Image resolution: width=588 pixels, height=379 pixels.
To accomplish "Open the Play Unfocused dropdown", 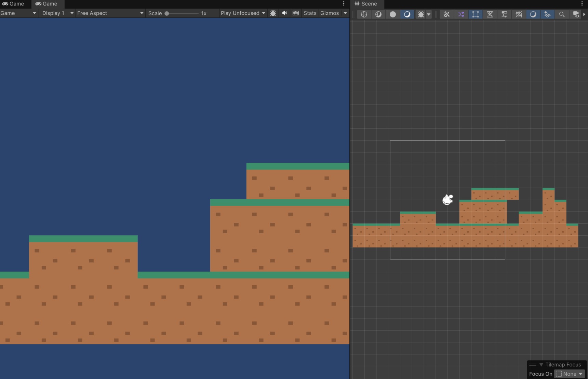I will click(x=243, y=13).
